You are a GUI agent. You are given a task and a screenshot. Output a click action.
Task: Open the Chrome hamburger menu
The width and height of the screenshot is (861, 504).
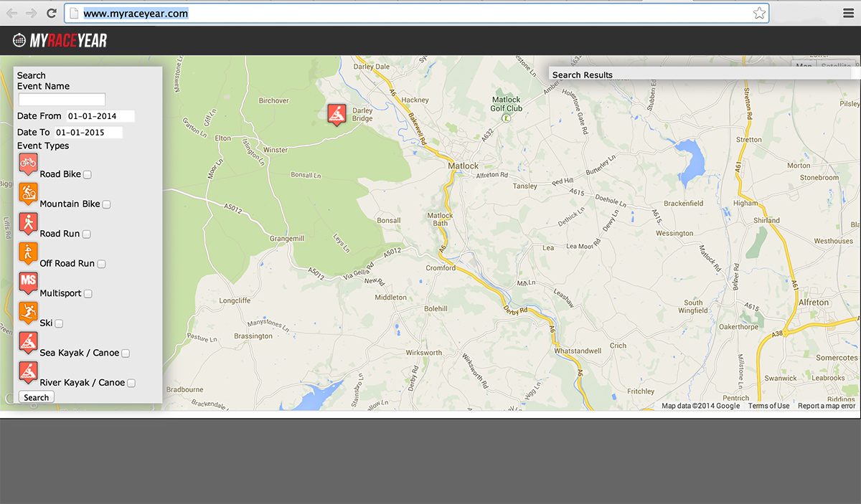(848, 13)
